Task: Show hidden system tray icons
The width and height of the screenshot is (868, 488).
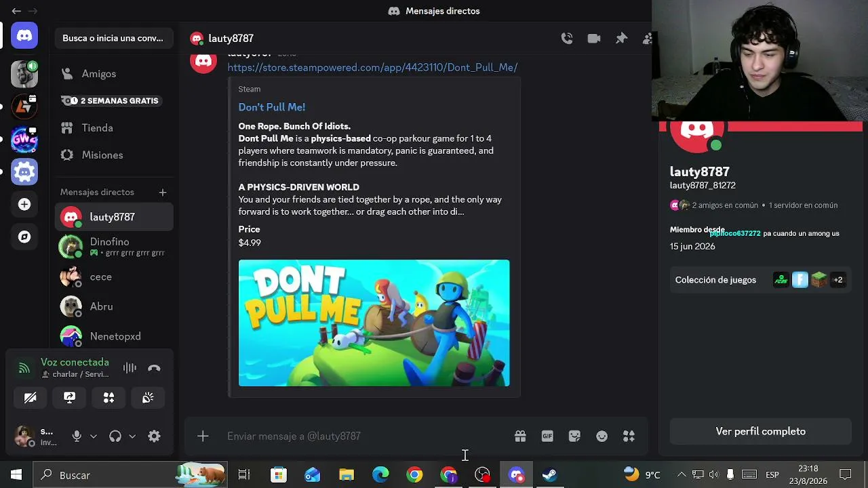Action: 682,475
